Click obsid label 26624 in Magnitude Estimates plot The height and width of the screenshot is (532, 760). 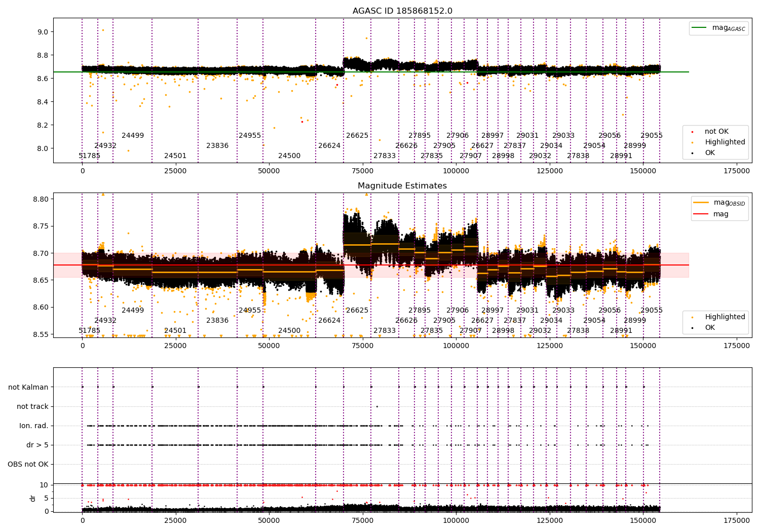(329, 320)
